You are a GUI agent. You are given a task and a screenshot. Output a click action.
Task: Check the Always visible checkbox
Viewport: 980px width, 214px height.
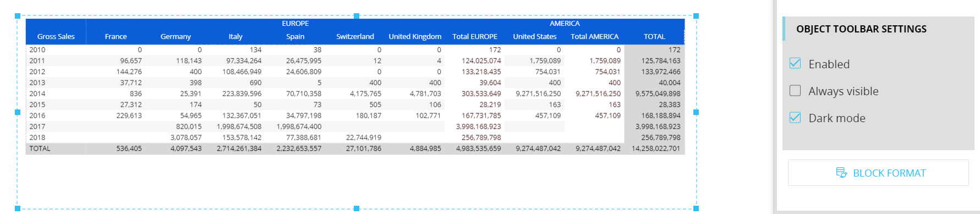[795, 90]
